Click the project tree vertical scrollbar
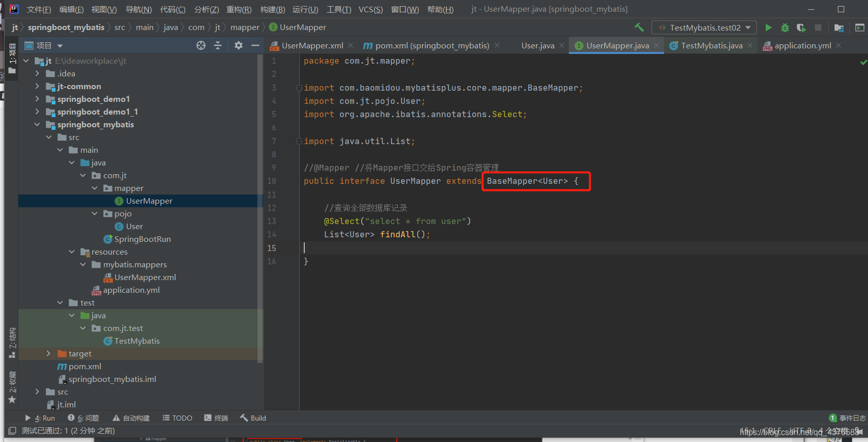This screenshot has height=442, width=868. tap(261, 209)
